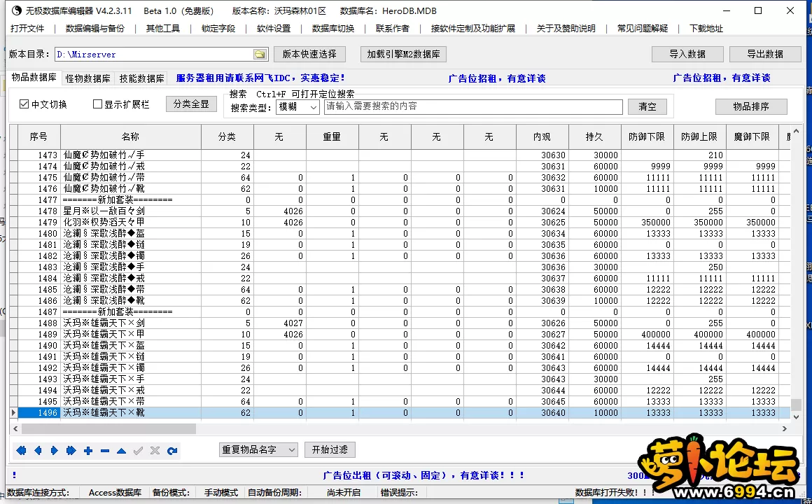Click 魔御下限 column header
812x504 pixels.
[752, 136]
